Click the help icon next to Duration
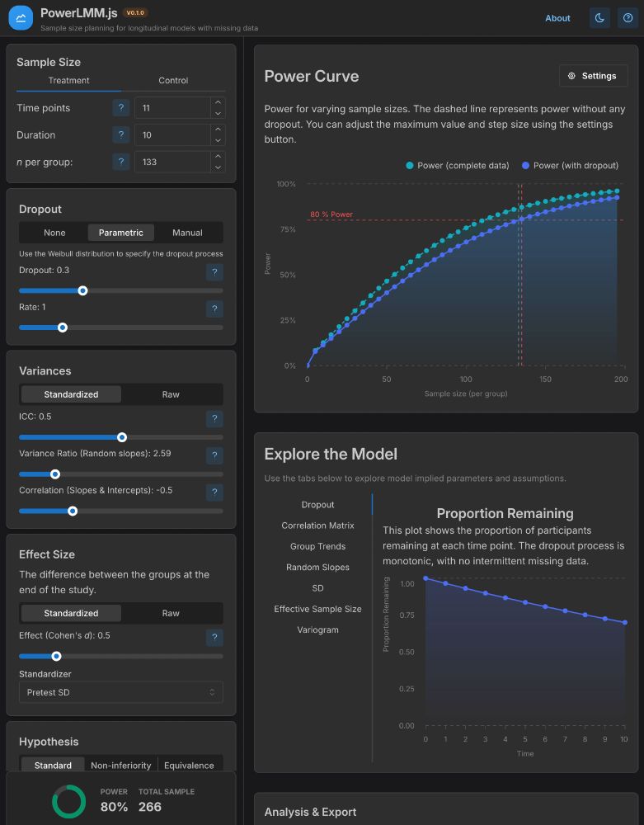Viewport: 644px width, 825px height. point(121,134)
